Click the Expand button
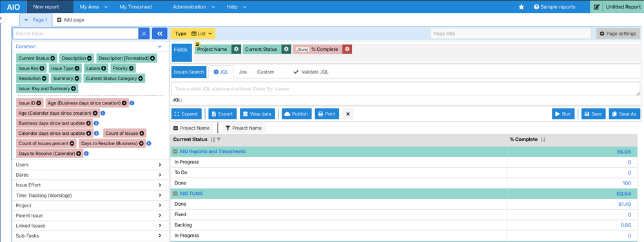The height and width of the screenshot is (242, 644). 186,114
